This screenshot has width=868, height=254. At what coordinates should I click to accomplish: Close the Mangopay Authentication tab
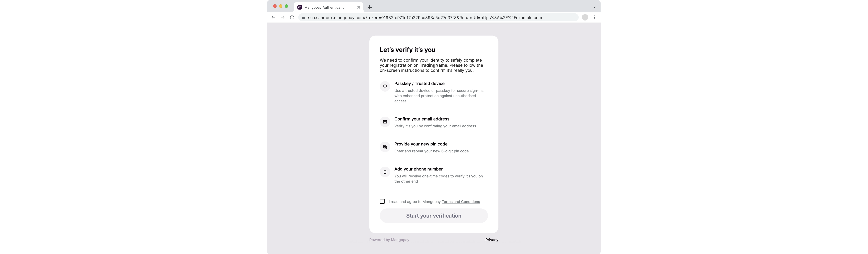(x=358, y=7)
